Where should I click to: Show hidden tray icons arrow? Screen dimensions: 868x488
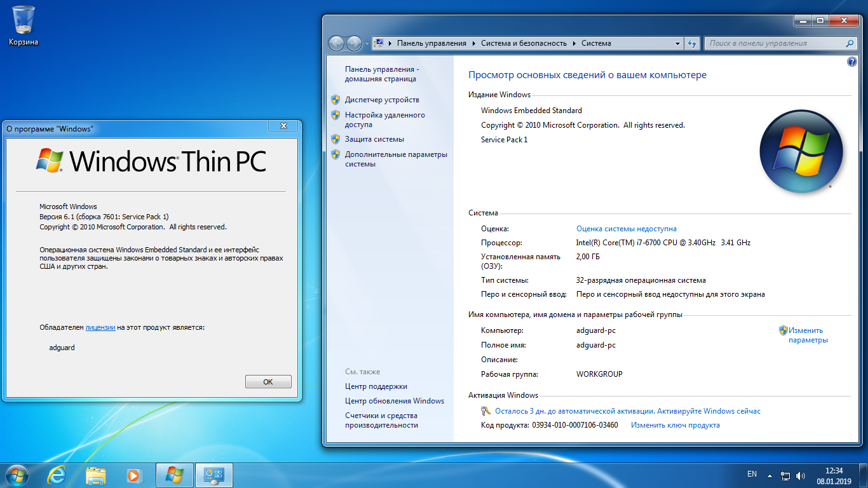pos(770,475)
